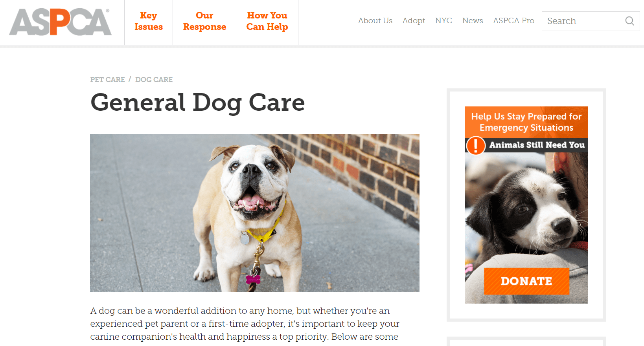Click the orange exclamation alert icon
Image resolution: width=644 pixels, height=346 pixels.
tap(476, 145)
